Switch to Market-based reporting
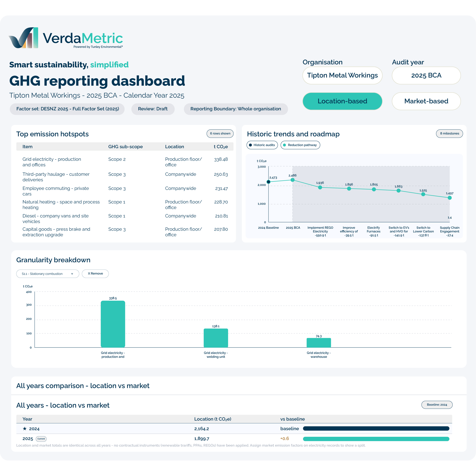Image resolution: width=476 pixels, height=476 pixels. pos(426,101)
